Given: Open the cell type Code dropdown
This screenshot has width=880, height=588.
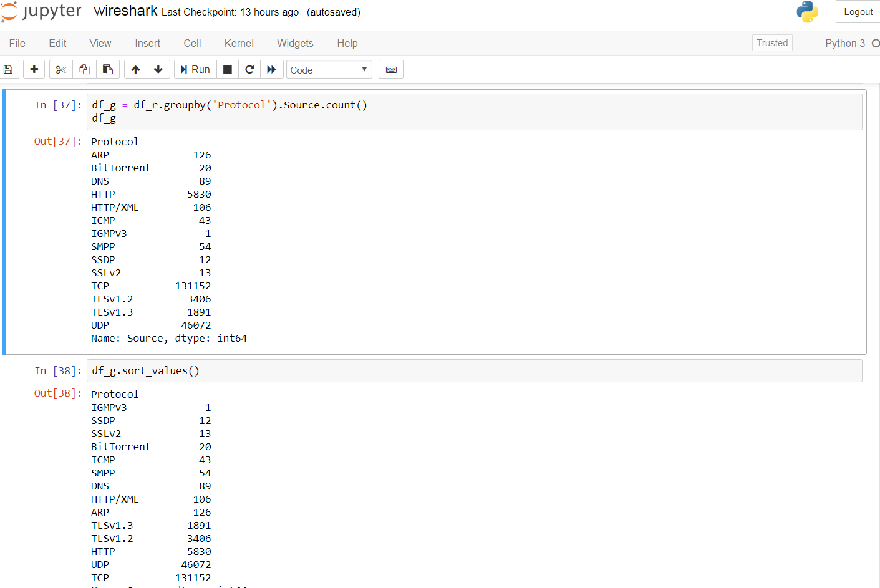Looking at the screenshot, I should tap(329, 69).
